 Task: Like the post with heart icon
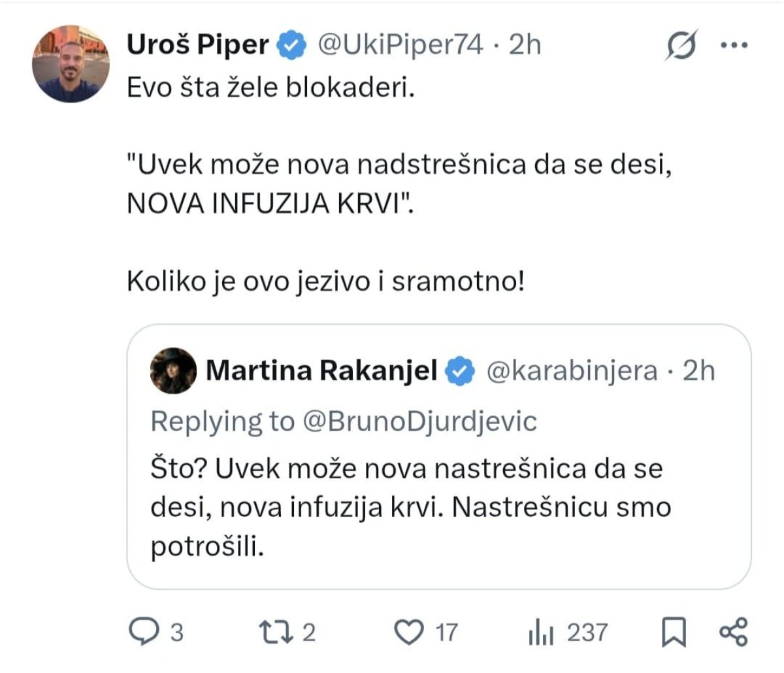pyautogui.click(x=409, y=632)
